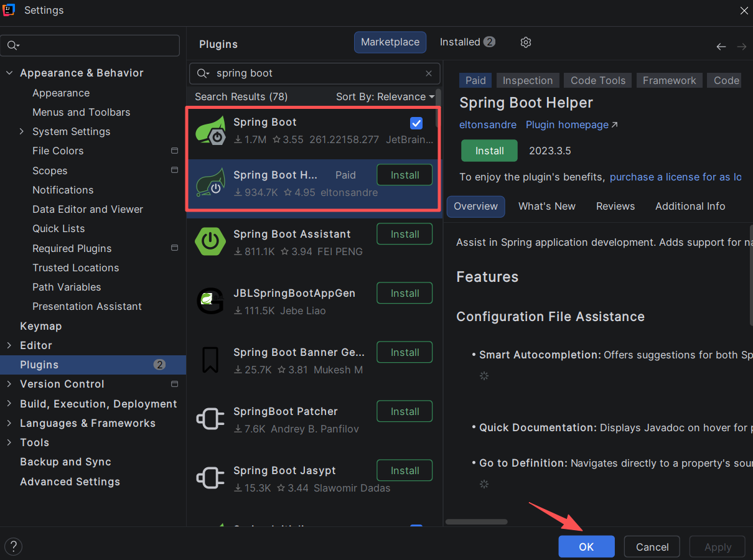The width and height of the screenshot is (753, 560).
Task: Open the eltonsandre vendor link
Action: point(488,125)
